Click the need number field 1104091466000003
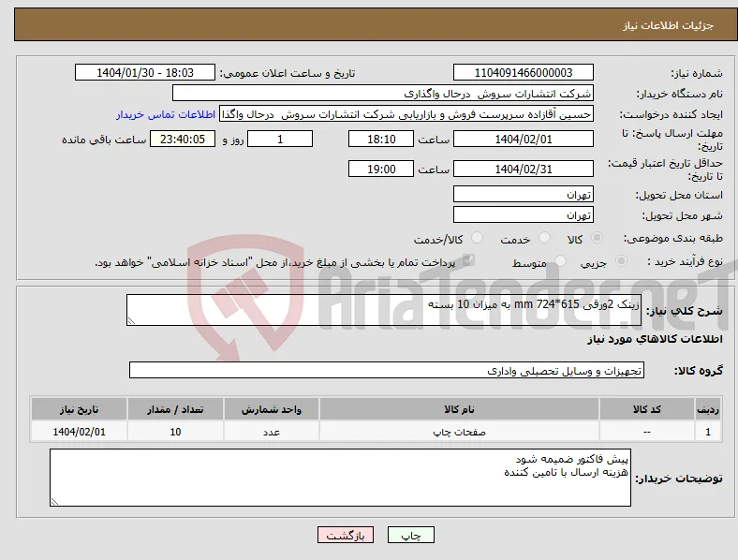Screen dimensions: 738x560 (x=523, y=72)
